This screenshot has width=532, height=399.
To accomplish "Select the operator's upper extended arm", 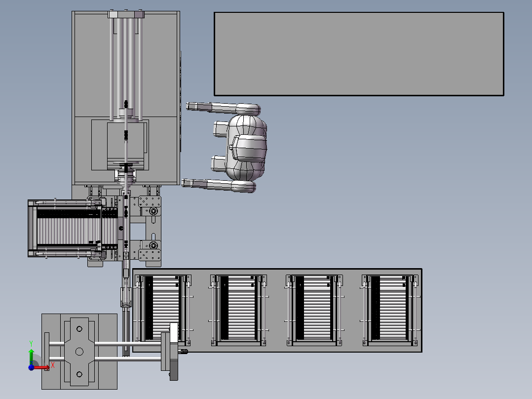I will tap(223, 108).
